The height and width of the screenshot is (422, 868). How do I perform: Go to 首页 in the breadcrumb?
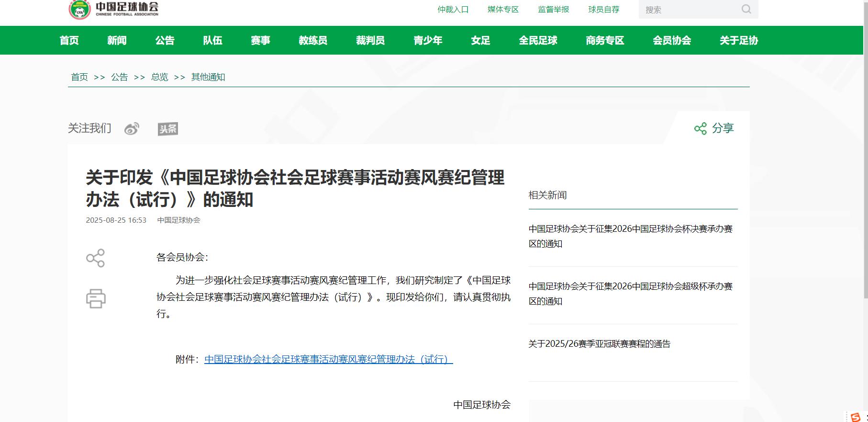pyautogui.click(x=79, y=77)
